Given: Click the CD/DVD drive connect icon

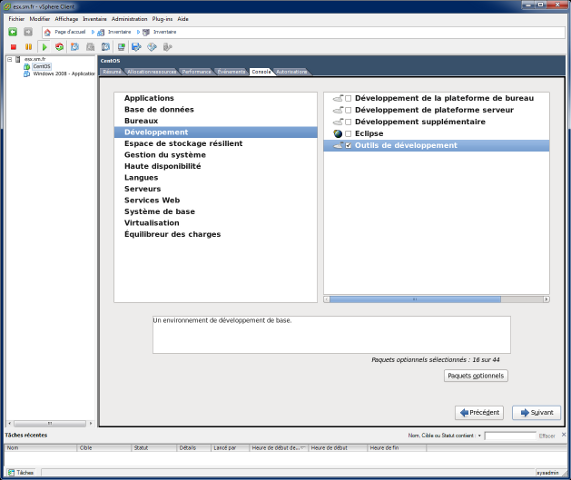Looking at the screenshot, I should 152,47.
